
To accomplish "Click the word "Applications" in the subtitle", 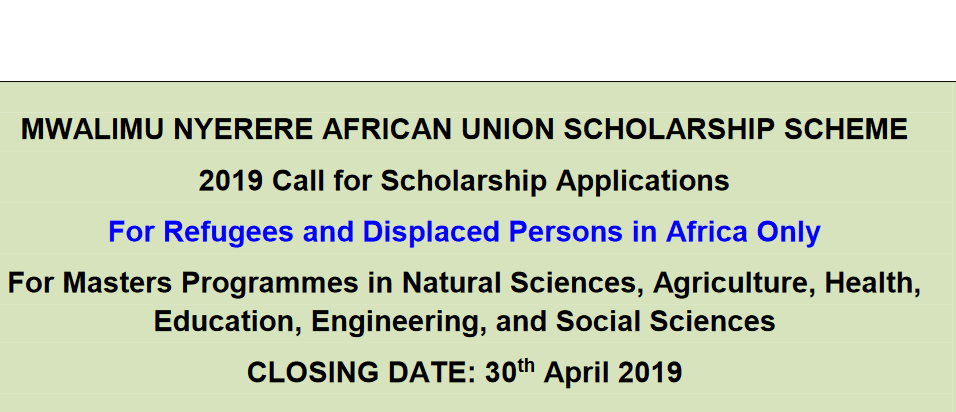I will 656,182.
